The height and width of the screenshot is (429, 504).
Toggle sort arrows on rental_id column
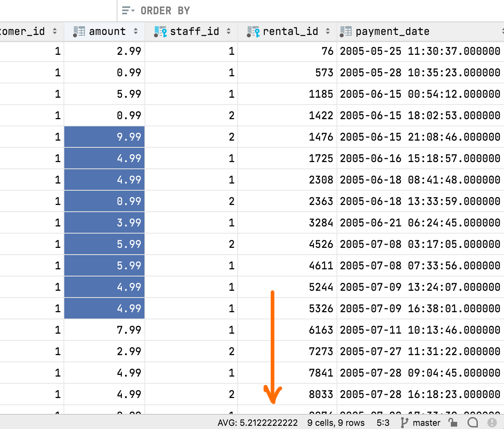pyautogui.click(x=328, y=31)
